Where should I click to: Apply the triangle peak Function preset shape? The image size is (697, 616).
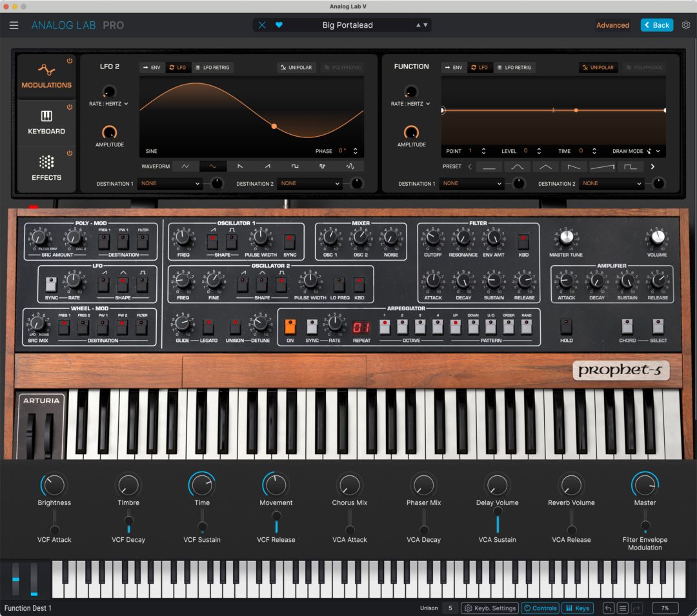545,167
